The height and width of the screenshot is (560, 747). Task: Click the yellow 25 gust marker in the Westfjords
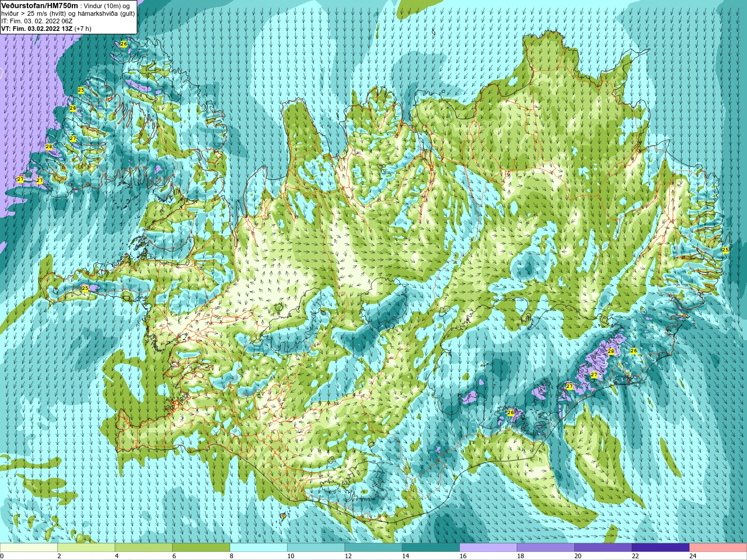point(81,90)
